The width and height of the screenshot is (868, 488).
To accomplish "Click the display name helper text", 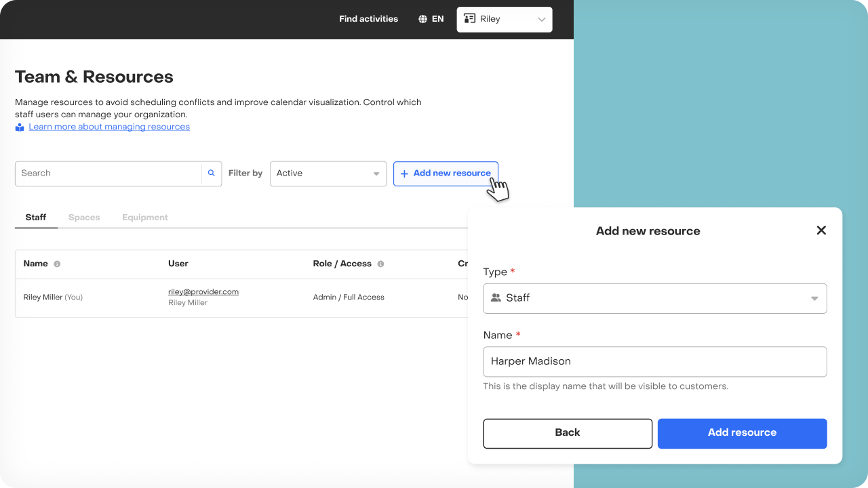I will [x=606, y=386].
